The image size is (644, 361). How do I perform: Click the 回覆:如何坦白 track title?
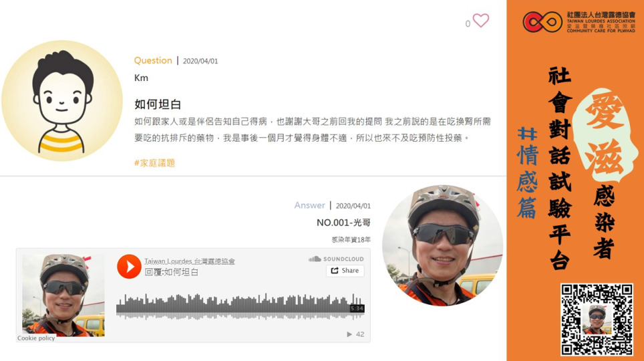coord(171,272)
